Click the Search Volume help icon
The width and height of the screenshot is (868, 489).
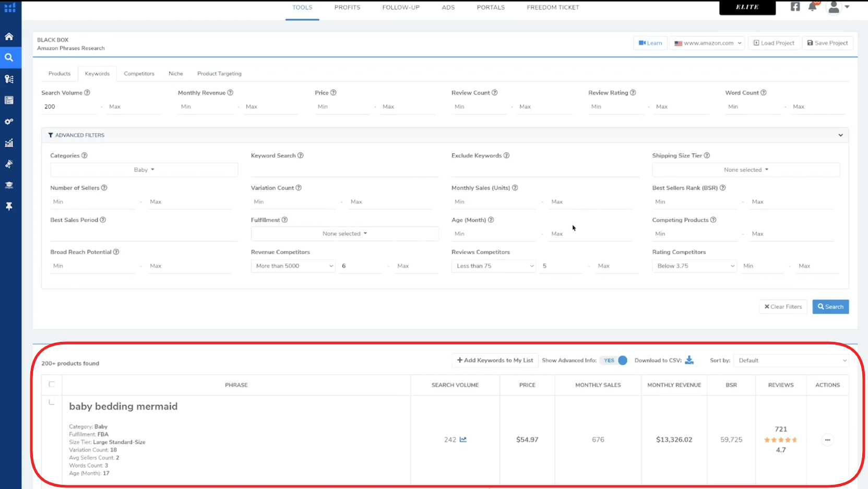87,93
